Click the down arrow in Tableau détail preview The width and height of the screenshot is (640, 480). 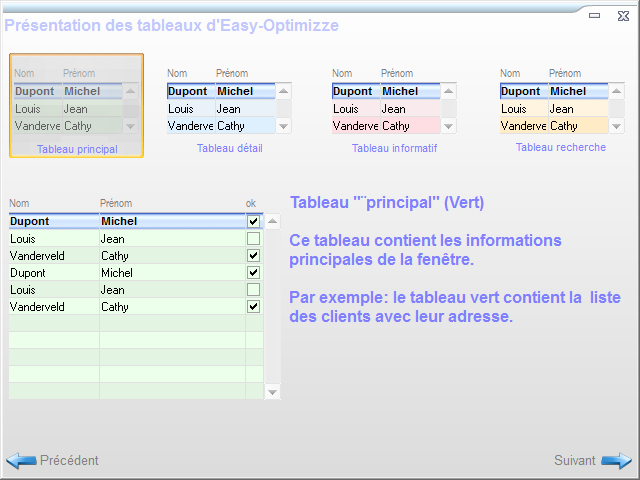click(x=283, y=127)
